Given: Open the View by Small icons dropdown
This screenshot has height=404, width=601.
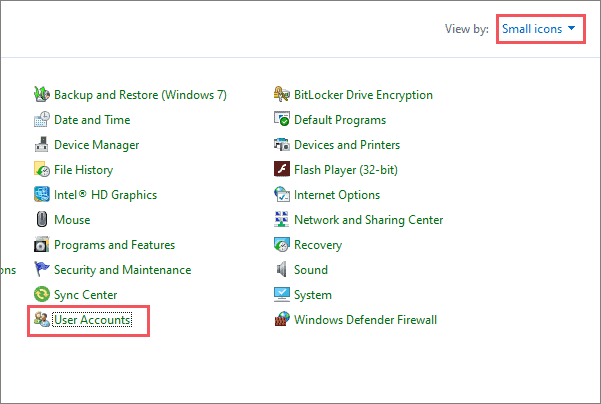Looking at the screenshot, I should 539,29.
